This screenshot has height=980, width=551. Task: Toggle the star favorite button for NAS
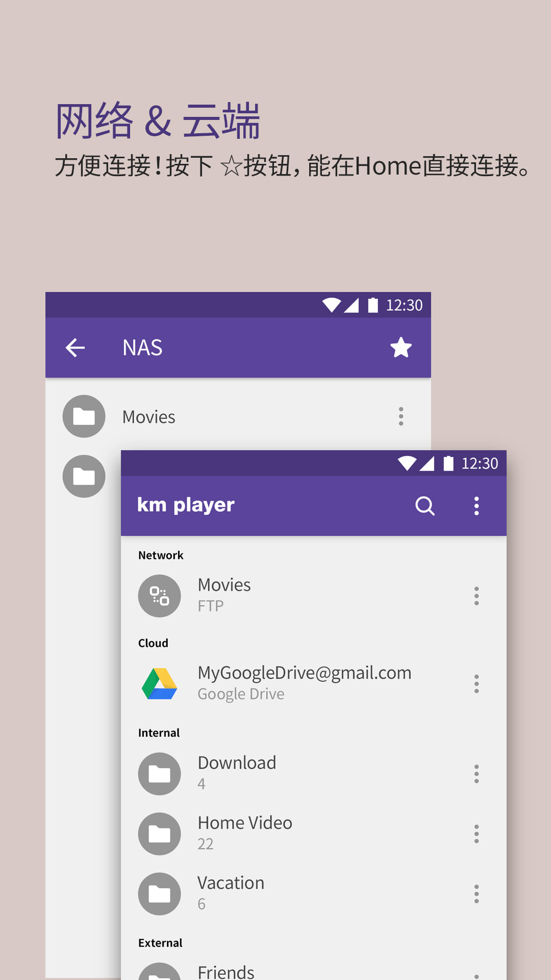pos(401,348)
